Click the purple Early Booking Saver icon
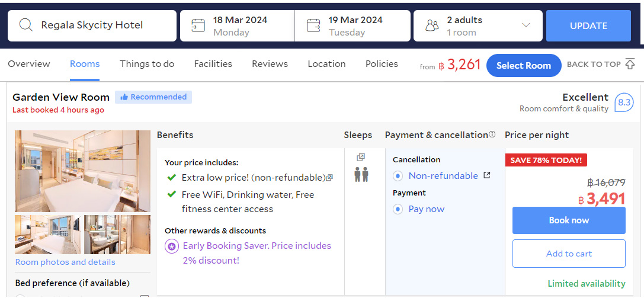This screenshot has width=644, height=298. click(x=172, y=246)
